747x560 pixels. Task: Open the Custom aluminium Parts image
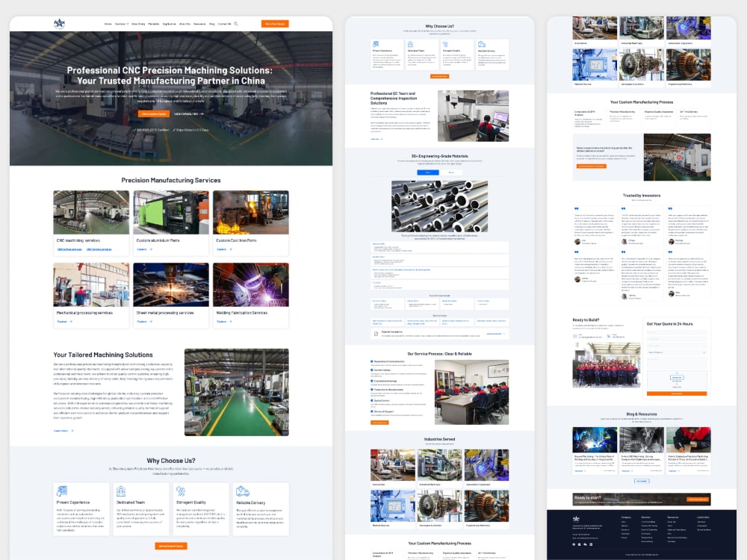[x=171, y=212]
